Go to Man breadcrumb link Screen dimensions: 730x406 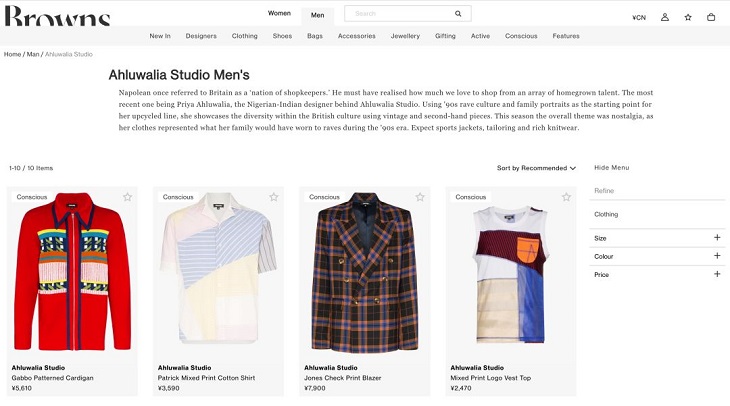coord(33,54)
